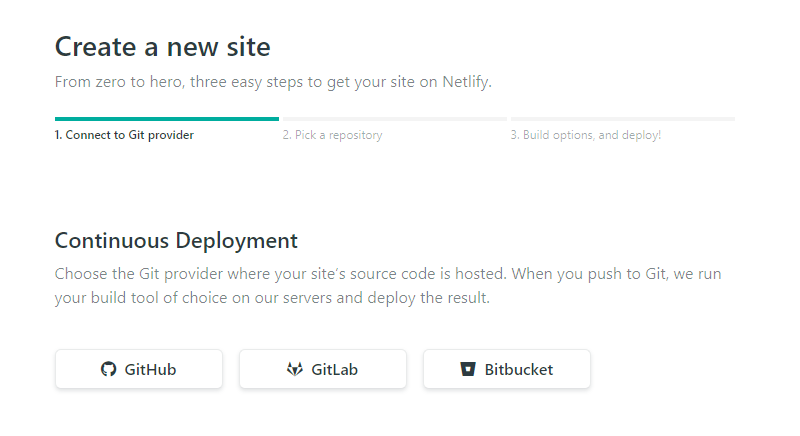
Task: Click the Bitbucket bucket logo icon
Action: point(468,369)
